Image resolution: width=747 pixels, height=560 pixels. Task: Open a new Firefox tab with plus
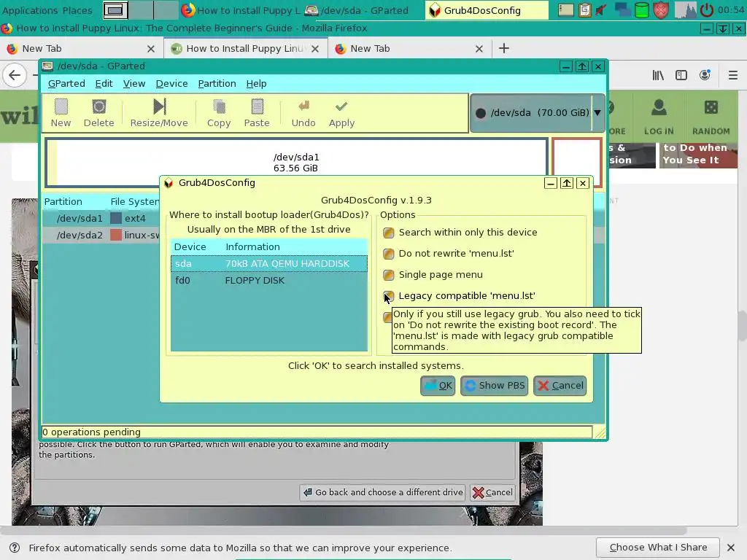503,49
